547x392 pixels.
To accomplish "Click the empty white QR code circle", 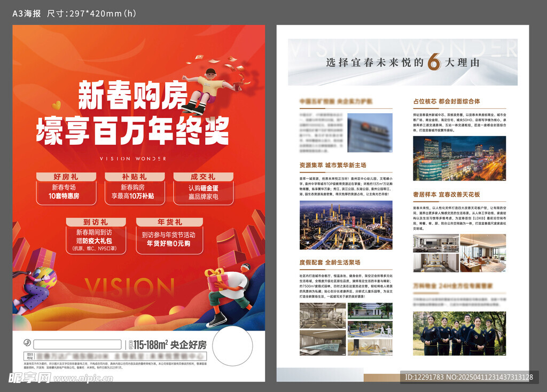I will pos(232,346).
